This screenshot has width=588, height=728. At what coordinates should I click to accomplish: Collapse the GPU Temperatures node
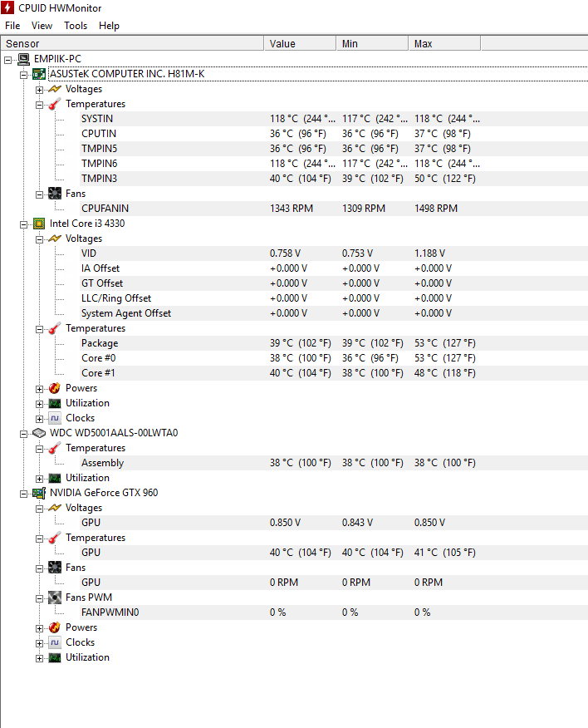pyautogui.click(x=39, y=538)
